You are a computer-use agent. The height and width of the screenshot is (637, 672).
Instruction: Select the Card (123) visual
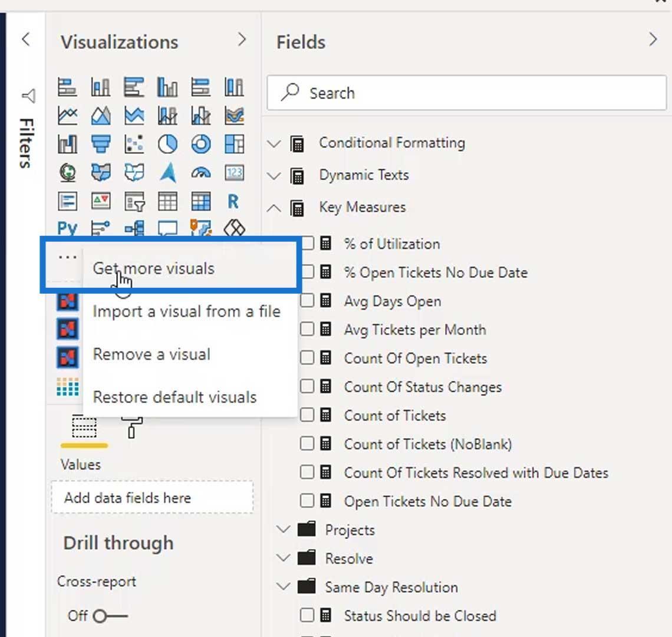point(235,172)
